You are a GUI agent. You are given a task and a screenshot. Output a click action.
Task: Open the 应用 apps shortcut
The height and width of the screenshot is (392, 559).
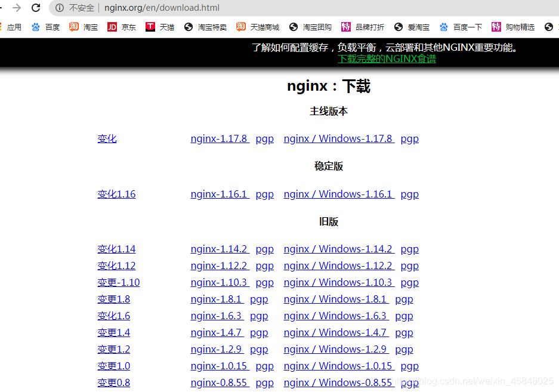11,27
